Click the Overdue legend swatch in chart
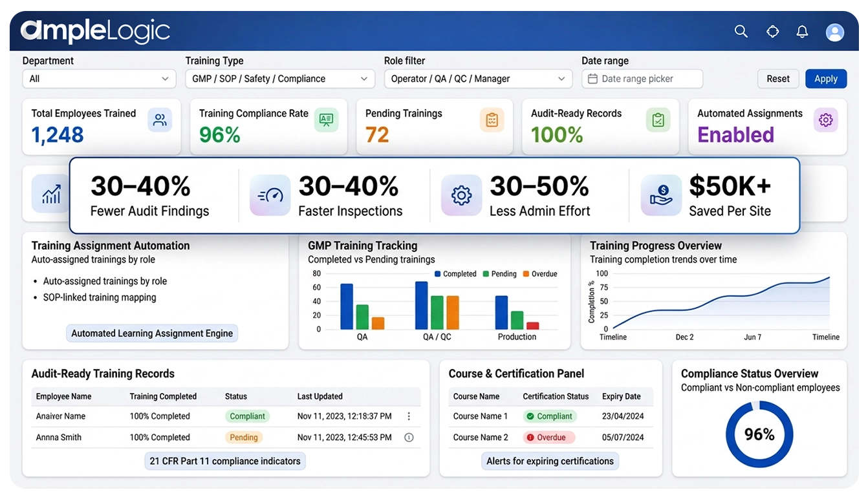Screen dimensions: 868x499 [526, 274]
